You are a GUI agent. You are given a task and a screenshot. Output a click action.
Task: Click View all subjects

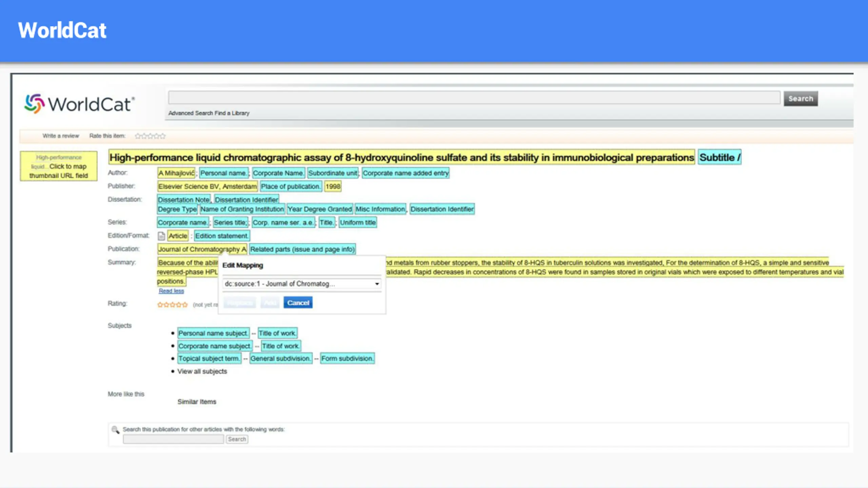[202, 371]
